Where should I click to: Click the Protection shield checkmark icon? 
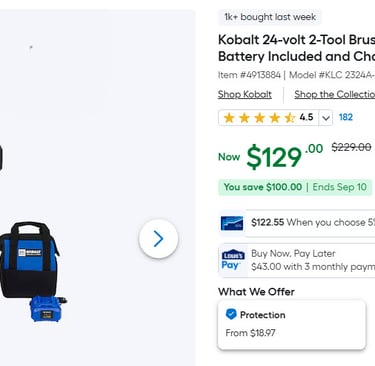[231, 314]
